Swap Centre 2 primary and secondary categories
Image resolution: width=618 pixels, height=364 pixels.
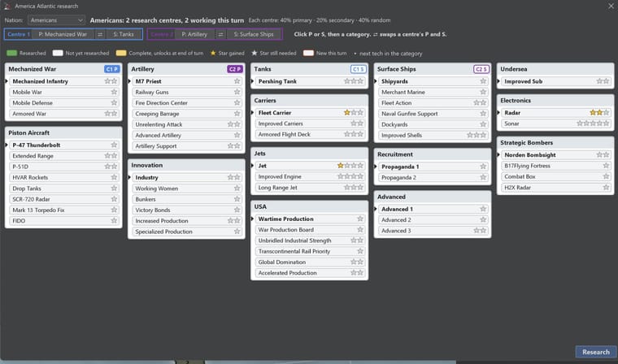click(220, 34)
